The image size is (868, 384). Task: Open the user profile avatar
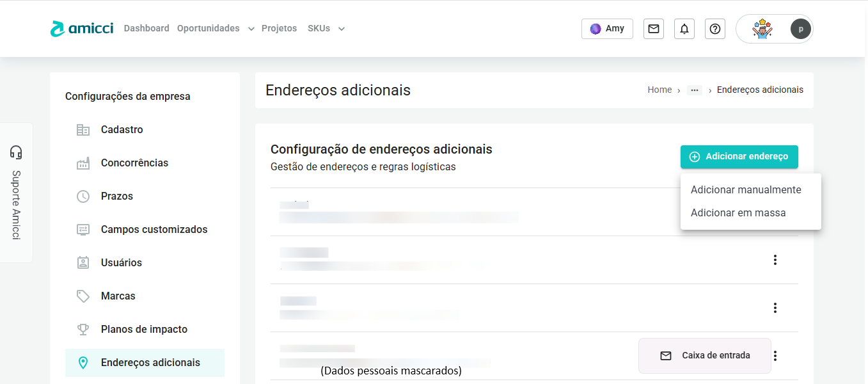[800, 29]
